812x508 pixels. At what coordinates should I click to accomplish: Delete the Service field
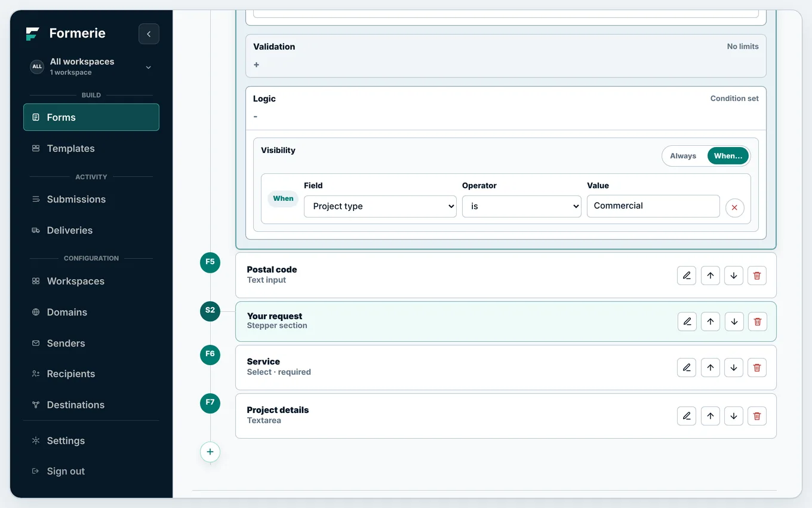coord(757,368)
